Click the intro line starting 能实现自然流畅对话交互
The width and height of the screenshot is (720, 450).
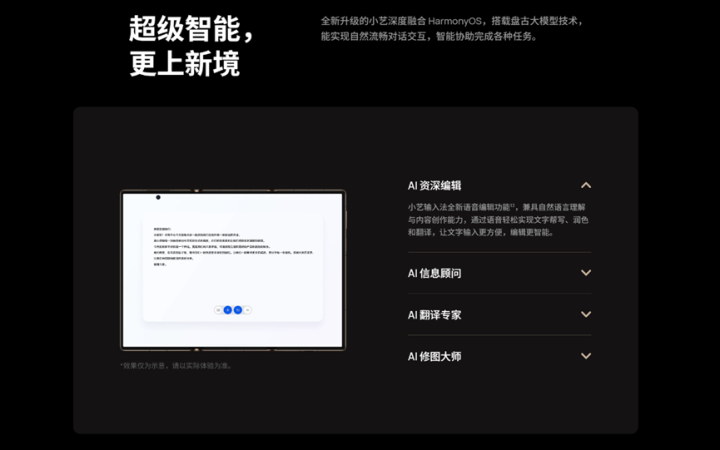pyautogui.click(x=429, y=37)
